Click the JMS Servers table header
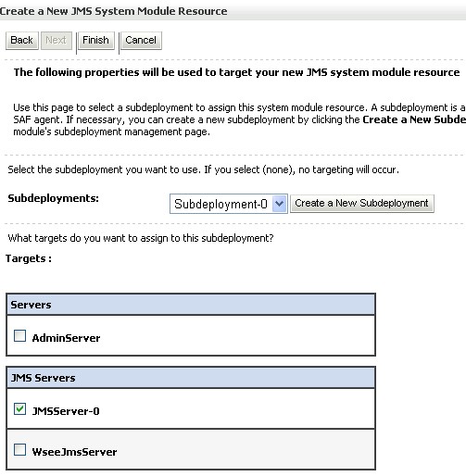 pos(191,378)
